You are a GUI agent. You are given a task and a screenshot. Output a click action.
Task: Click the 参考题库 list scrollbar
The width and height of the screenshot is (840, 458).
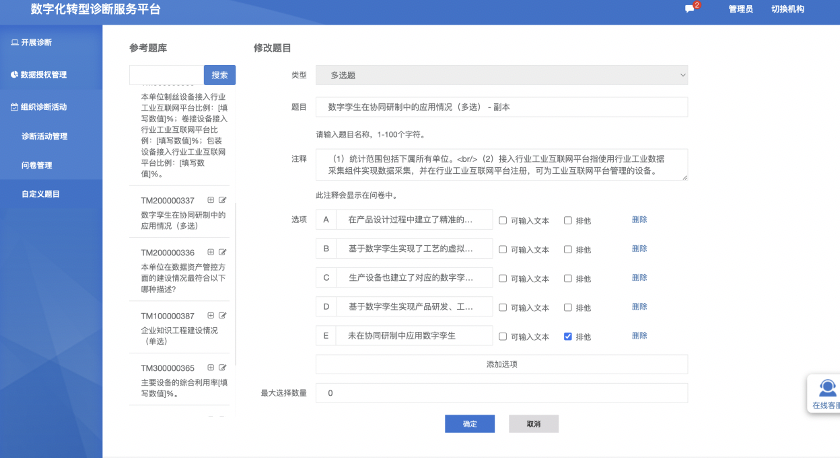[x=236, y=284]
